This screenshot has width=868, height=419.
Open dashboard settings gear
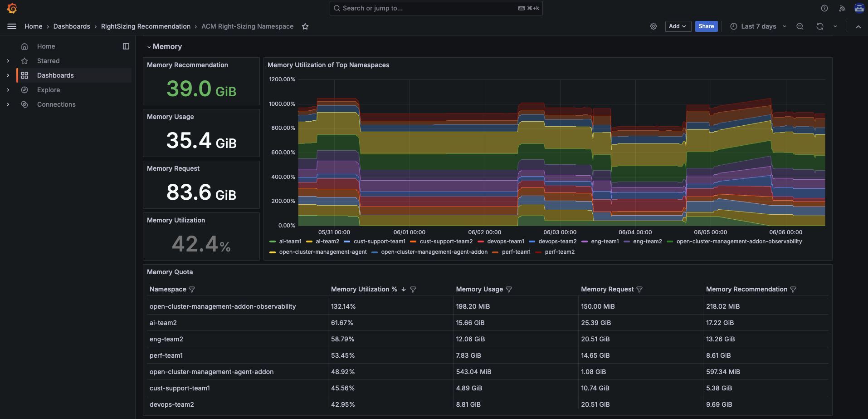tap(653, 26)
